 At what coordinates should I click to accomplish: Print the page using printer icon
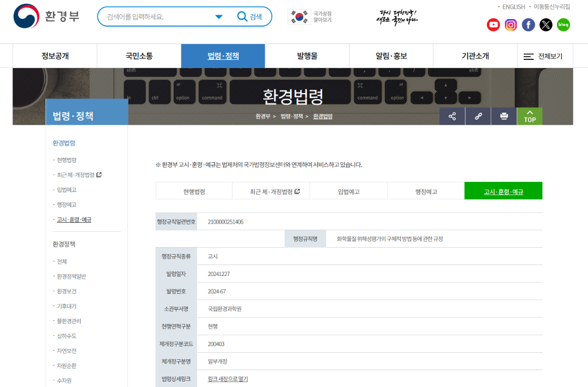pyautogui.click(x=504, y=116)
